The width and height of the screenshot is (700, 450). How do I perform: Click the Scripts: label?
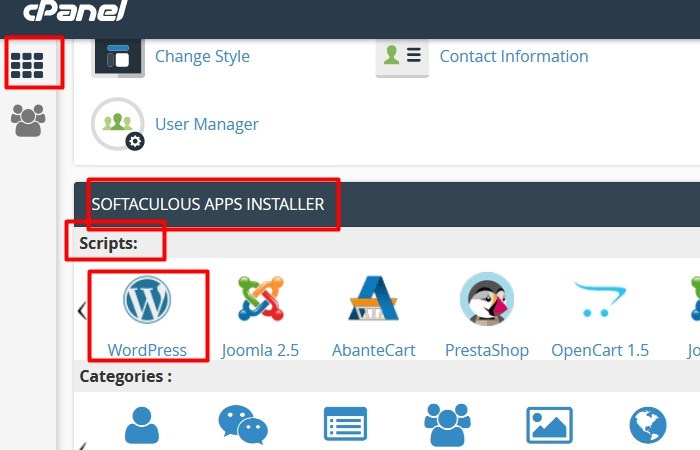pos(108,244)
